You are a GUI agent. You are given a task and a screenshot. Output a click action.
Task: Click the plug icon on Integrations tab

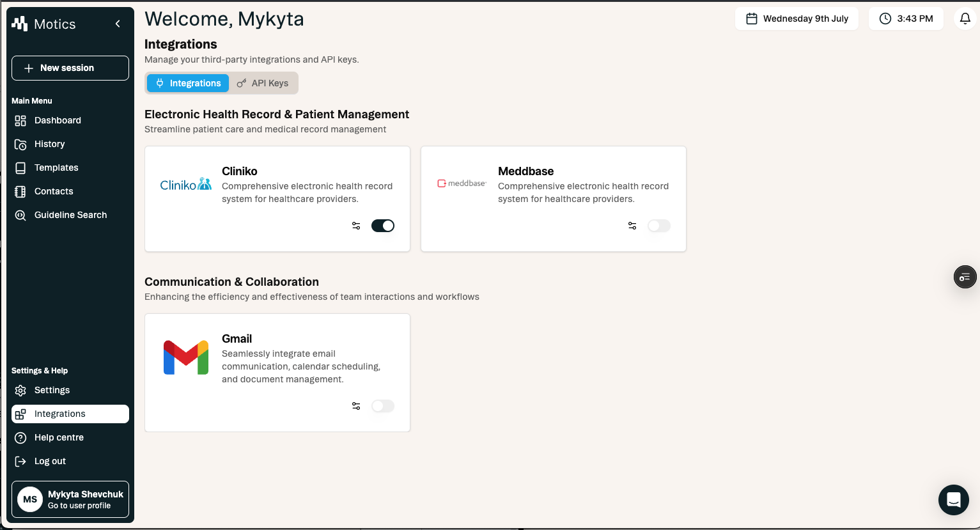tap(160, 83)
